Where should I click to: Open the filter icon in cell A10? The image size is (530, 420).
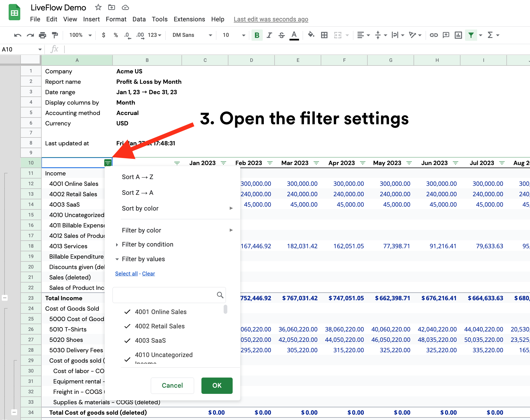click(x=108, y=163)
